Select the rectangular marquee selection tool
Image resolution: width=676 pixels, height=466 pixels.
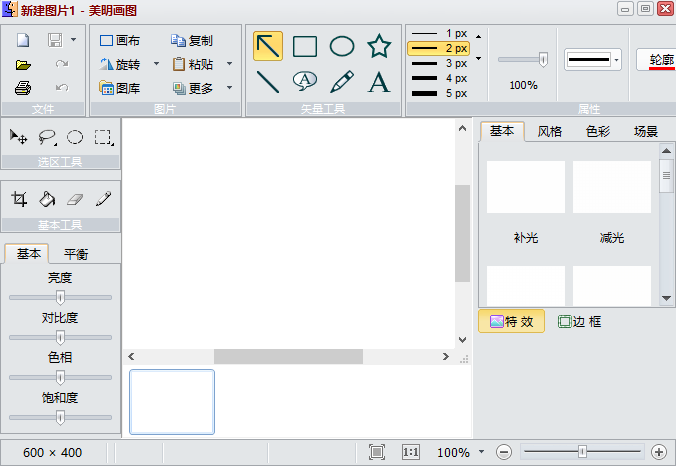coord(104,138)
